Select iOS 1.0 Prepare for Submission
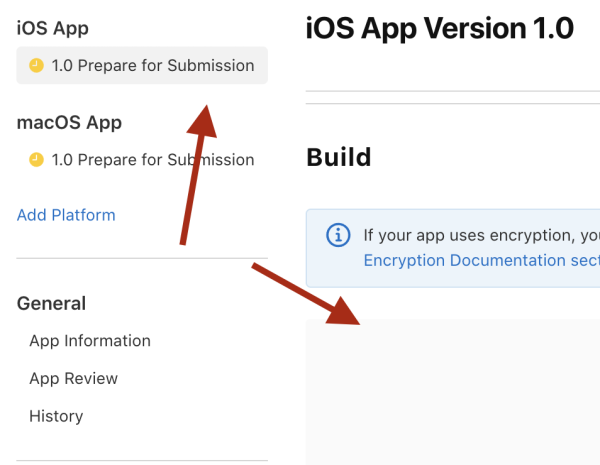Image resolution: width=600 pixels, height=465 pixels. click(x=152, y=66)
